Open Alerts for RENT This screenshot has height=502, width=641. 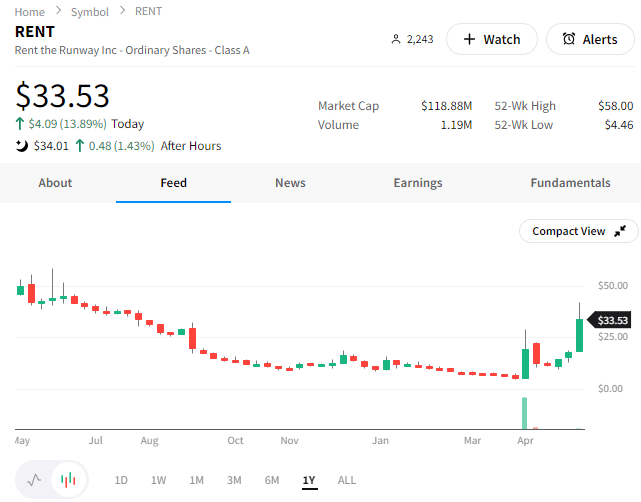(590, 39)
